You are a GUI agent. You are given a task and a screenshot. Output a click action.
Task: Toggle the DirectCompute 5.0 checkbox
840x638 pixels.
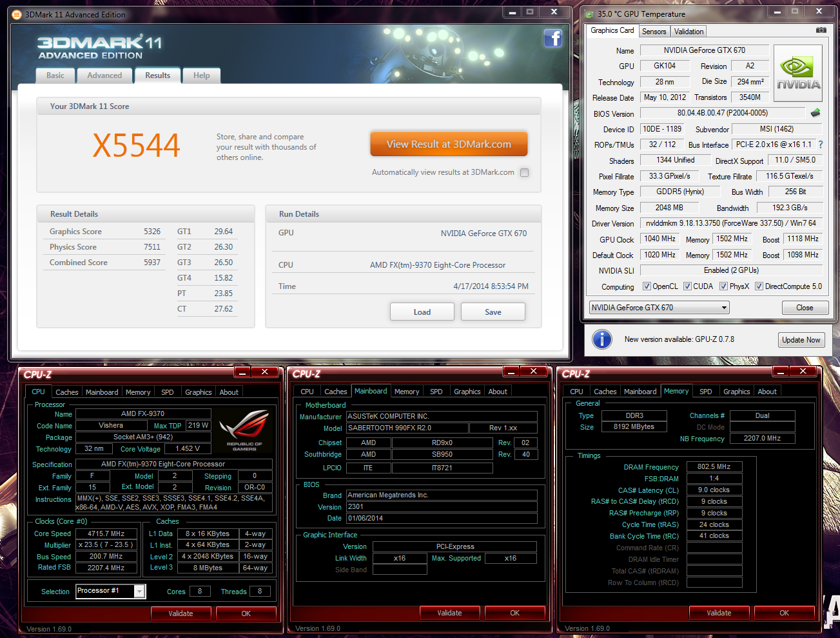click(759, 286)
